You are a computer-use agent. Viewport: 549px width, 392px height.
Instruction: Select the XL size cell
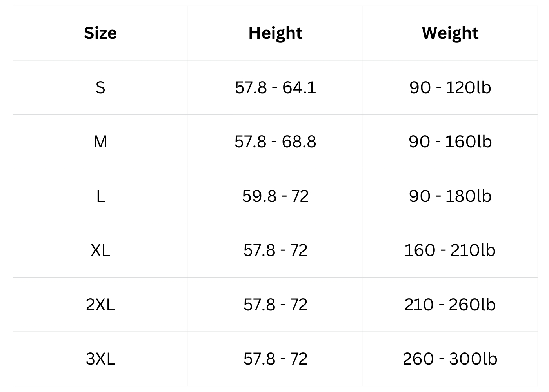(x=100, y=250)
